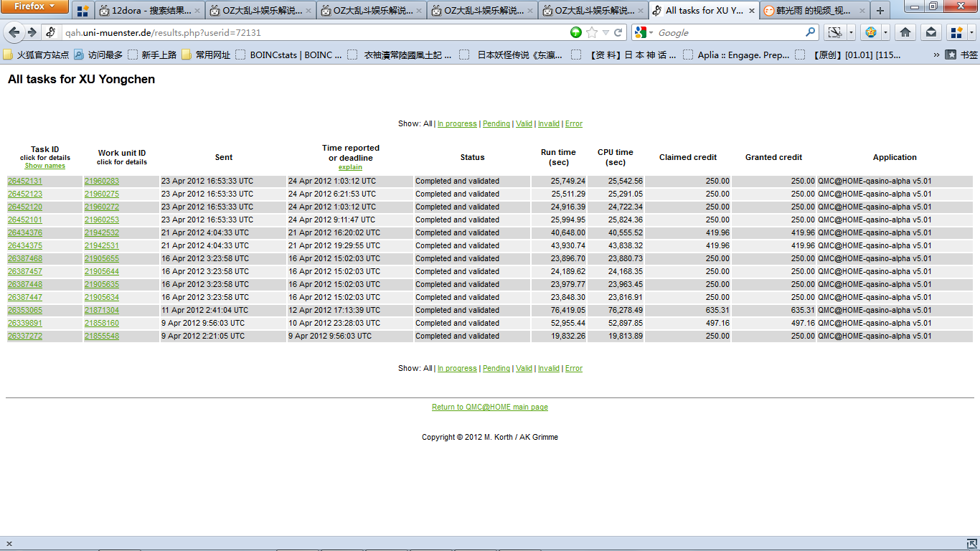Go back with the Back arrow button
Viewport: 980px width, 551px height.
click(14, 32)
